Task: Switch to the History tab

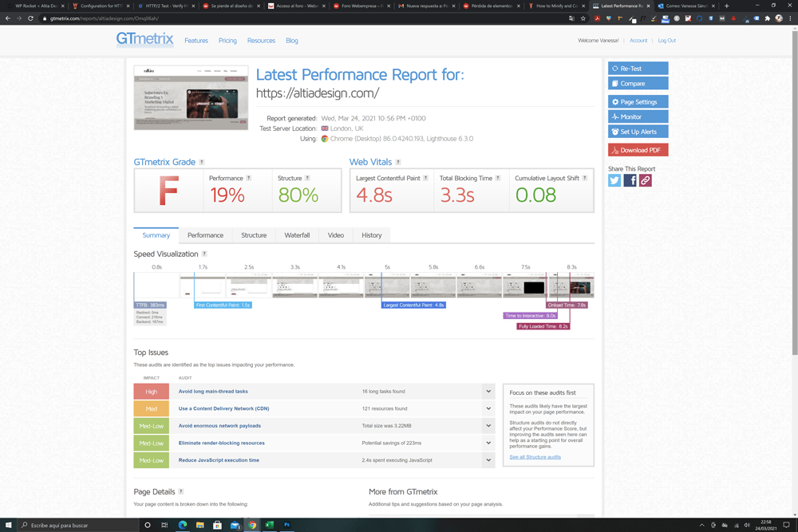Action: pyautogui.click(x=372, y=235)
